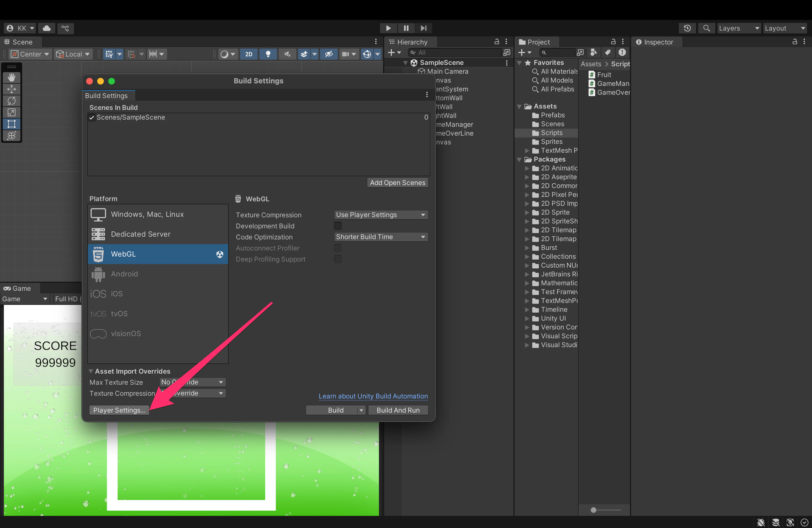Click the Step frame button

424,28
